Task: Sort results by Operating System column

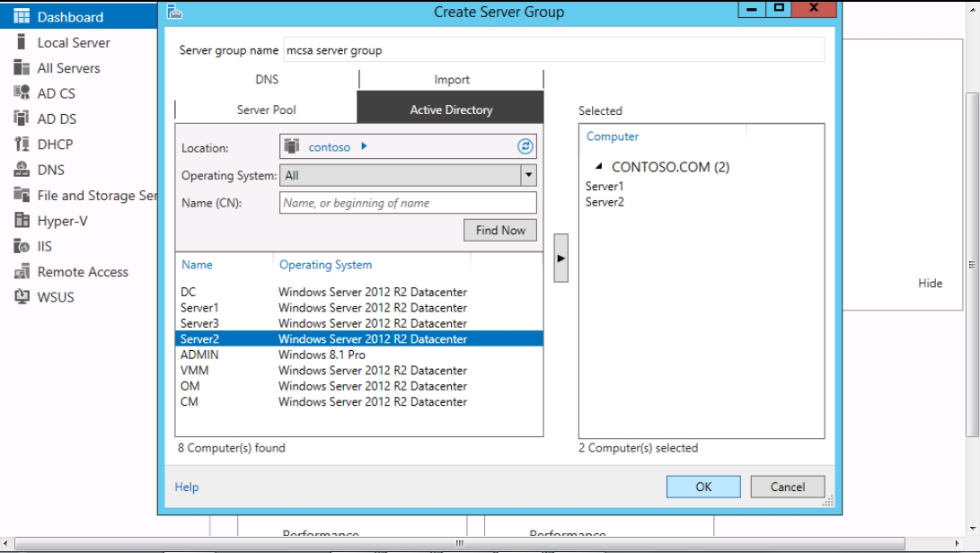Action: [326, 264]
